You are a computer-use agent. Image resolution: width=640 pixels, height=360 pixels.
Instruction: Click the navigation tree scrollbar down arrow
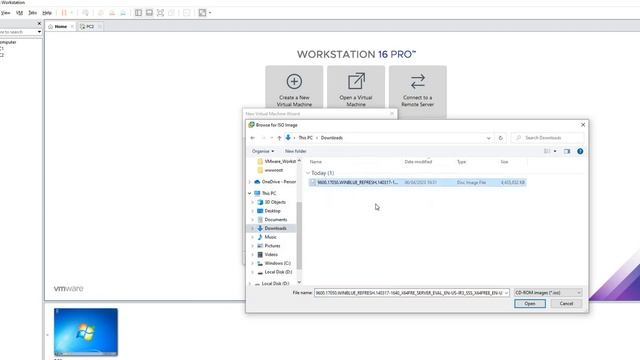coord(299,282)
